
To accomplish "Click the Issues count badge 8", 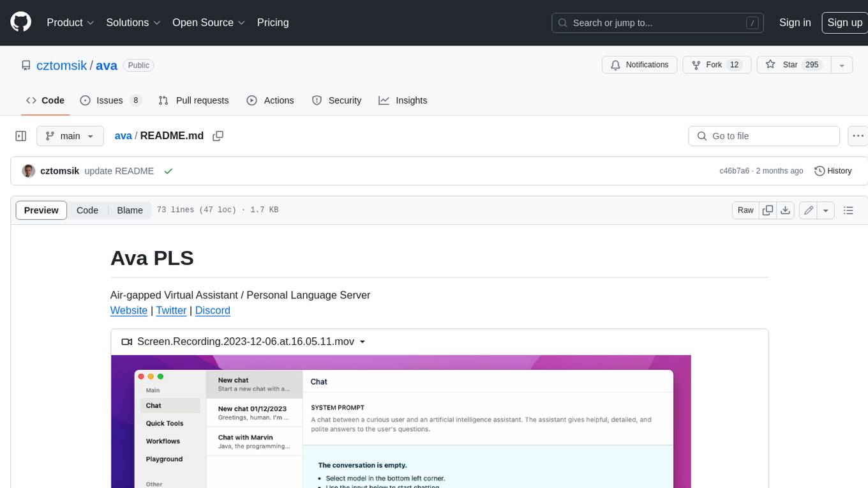I will [x=135, y=100].
